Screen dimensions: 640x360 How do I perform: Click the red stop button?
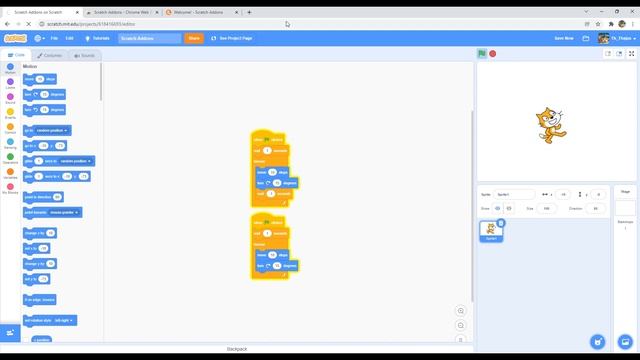(x=493, y=53)
